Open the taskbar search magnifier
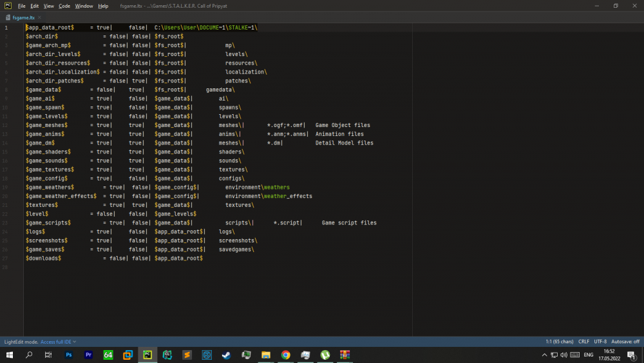The image size is (644, 363). tap(29, 355)
